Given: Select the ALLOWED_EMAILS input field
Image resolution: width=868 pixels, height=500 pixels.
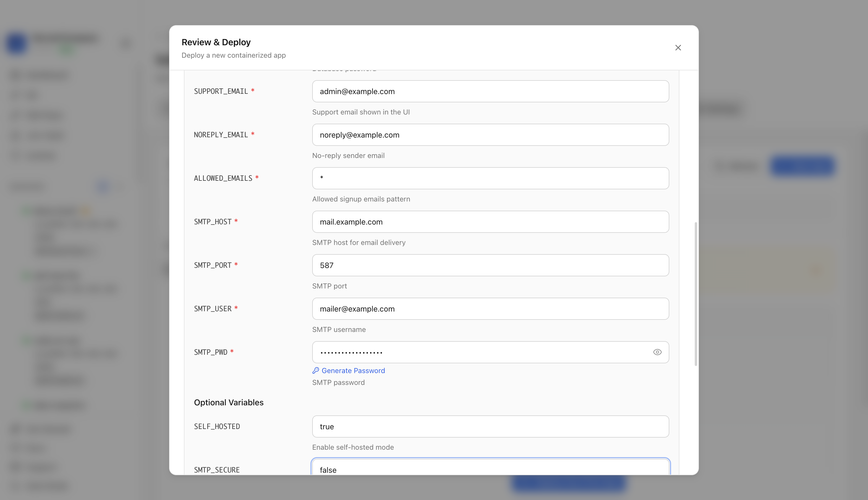Looking at the screenshot, I should click(490, 178).
